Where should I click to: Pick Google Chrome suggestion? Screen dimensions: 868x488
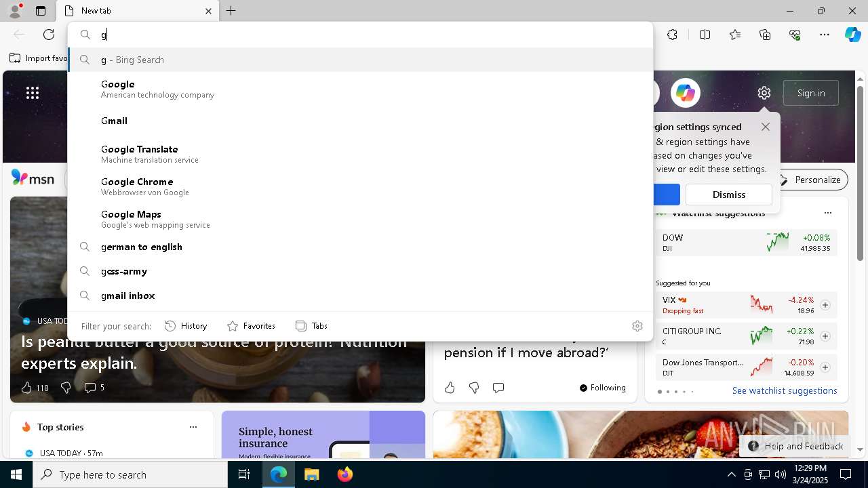360,186
